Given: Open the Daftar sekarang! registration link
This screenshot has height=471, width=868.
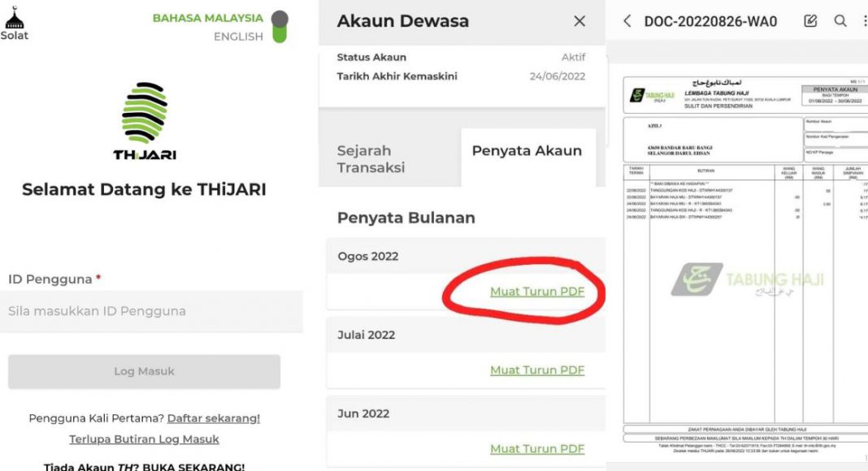Looking at the screenshot, I should 215,417.
